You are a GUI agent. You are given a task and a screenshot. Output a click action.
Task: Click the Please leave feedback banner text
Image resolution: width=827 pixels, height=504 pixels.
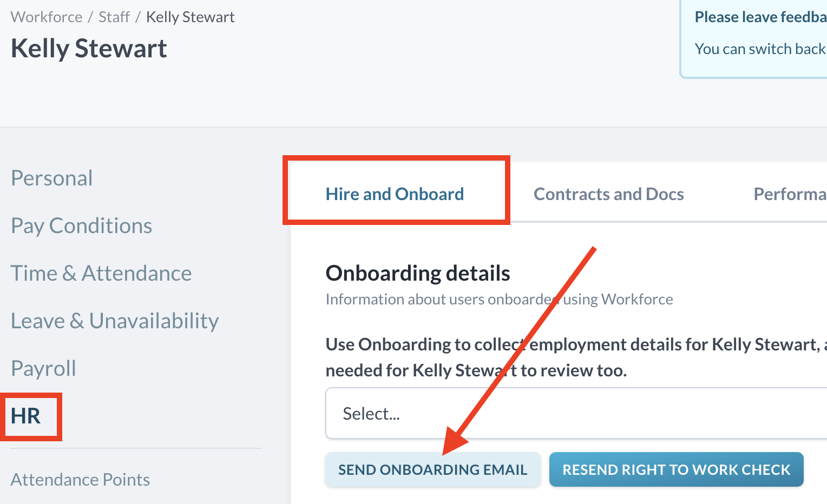(760, 17)
